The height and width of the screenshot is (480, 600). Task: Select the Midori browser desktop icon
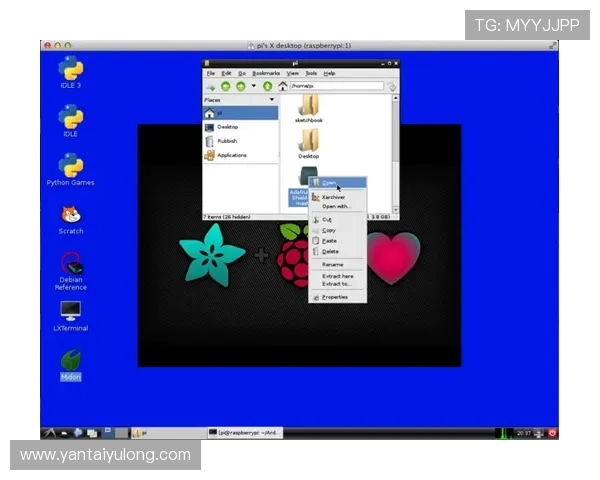(x=70, y=361)
